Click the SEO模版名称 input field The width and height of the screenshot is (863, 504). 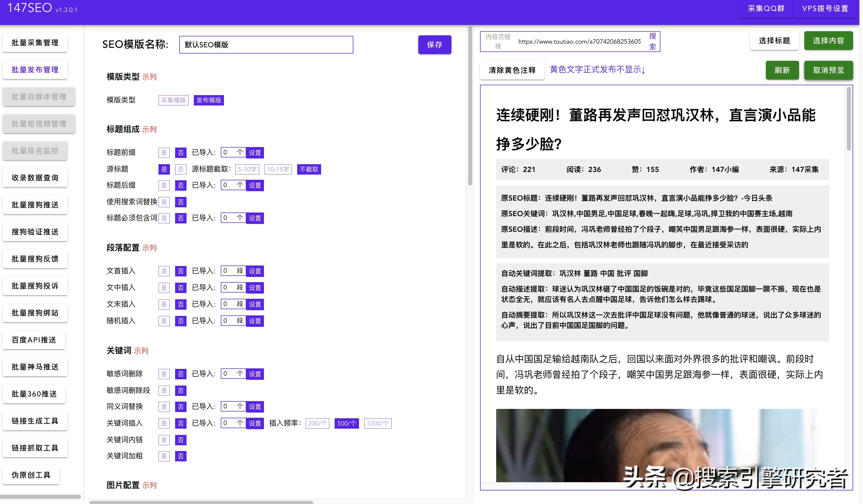266,44
